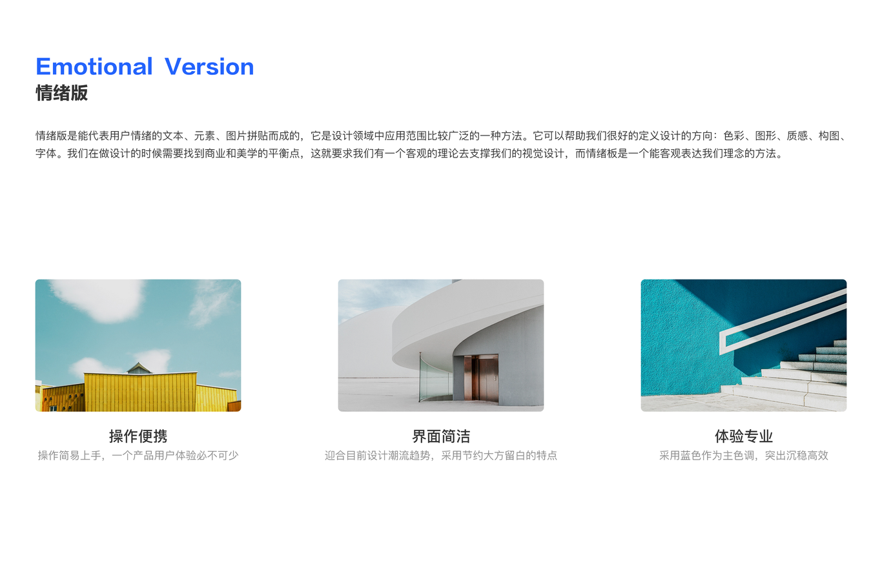Click the '界面简洁' card title
Screen dimensions: 882x588
click(x=441, y=436)
